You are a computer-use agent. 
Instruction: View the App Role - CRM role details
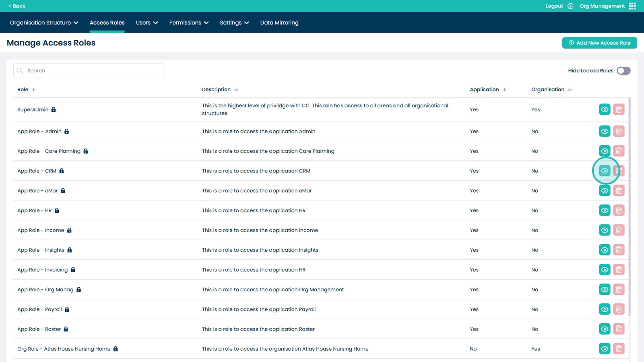point(605,171)
